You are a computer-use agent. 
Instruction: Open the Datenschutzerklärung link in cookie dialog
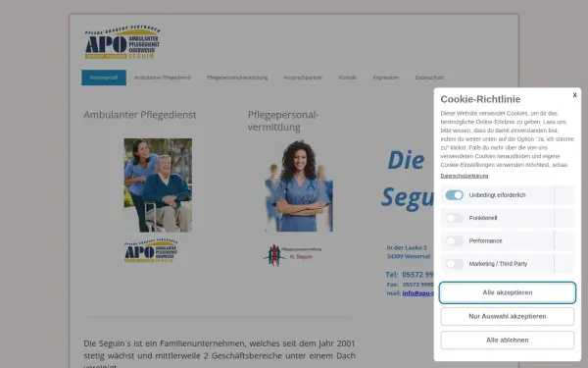click(465, 176)
